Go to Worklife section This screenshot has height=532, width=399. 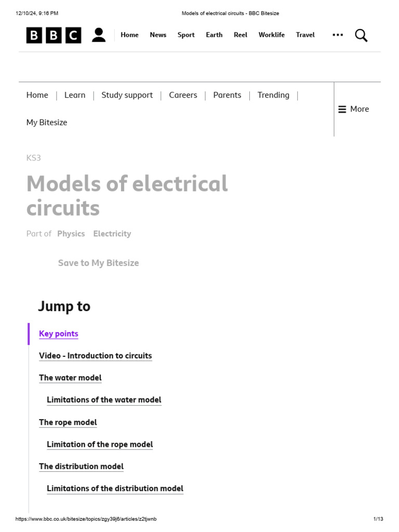[272, 35]
